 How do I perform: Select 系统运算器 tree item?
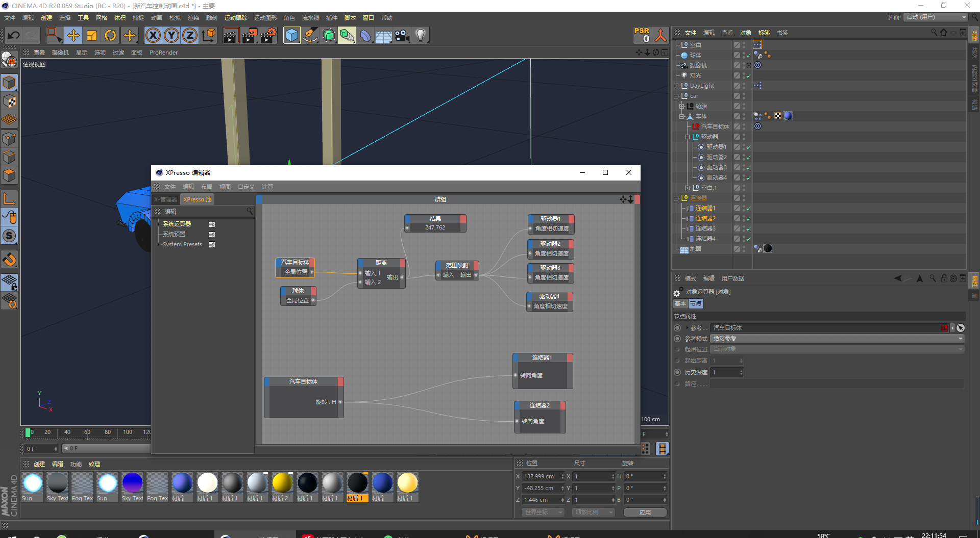pyautogui.click(x=177, y=224)
